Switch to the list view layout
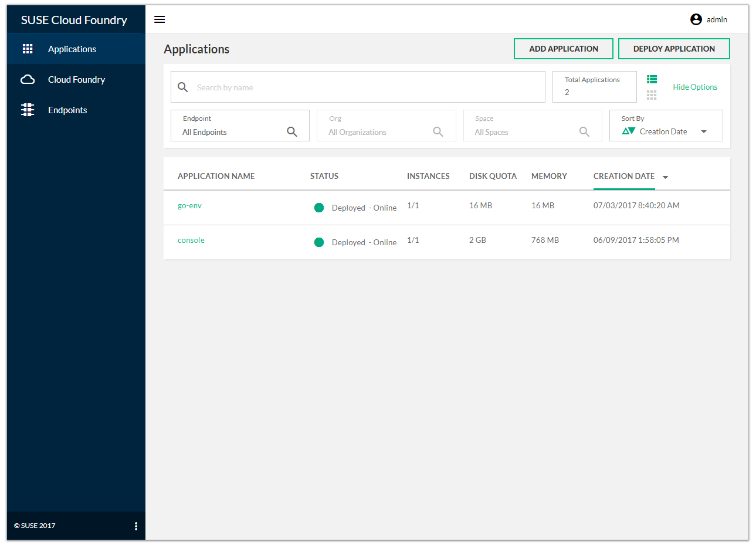Screen dimensions: 756x545 pos(652,79)
